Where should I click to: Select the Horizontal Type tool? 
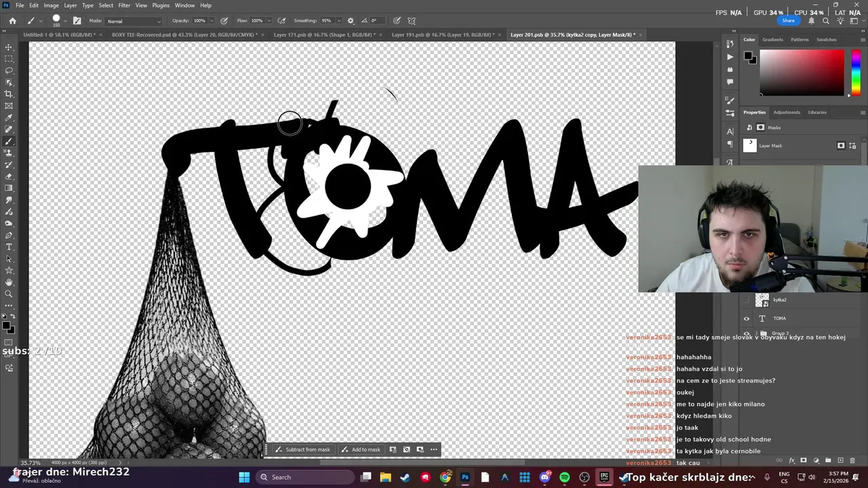coord(9,247)
